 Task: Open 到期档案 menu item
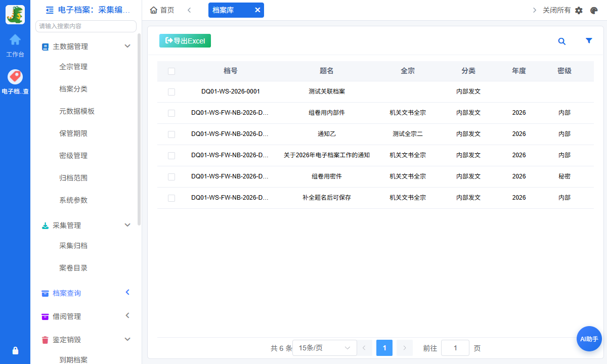click(x=73, y=360)
